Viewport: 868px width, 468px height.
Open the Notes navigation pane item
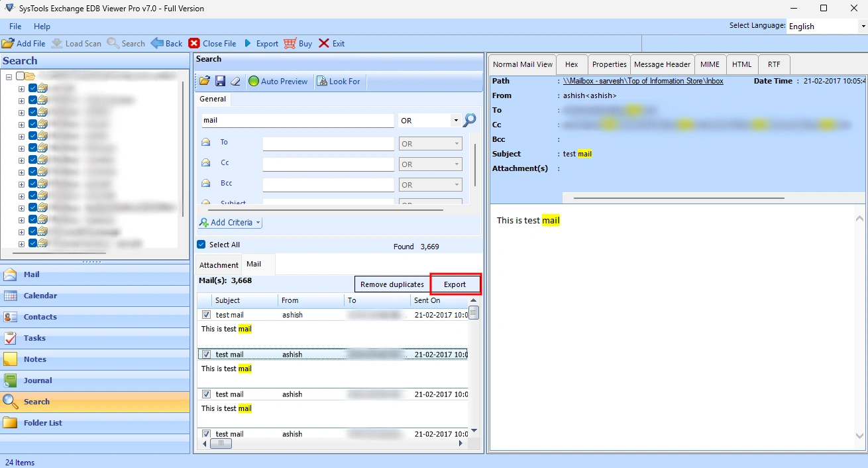(x=95, y=359)
